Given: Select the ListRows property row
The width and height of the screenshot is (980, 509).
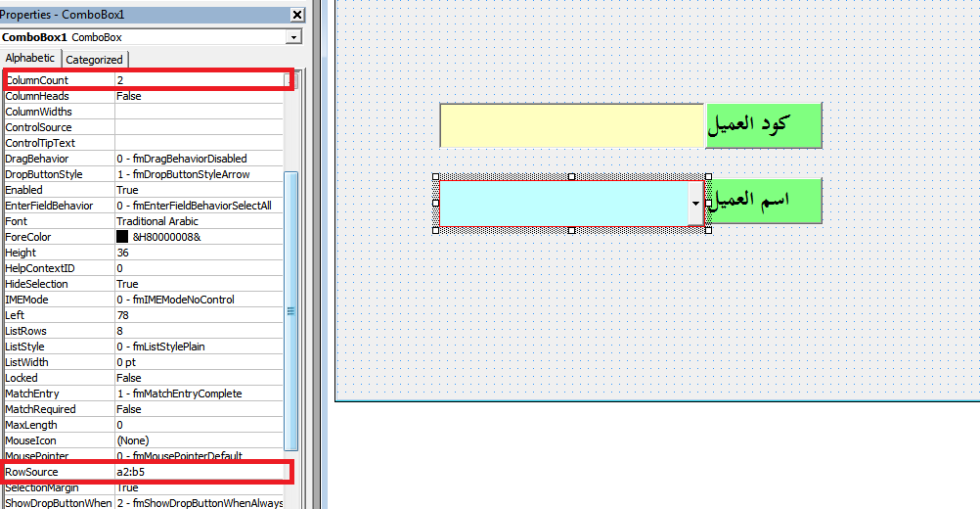Looking at the screenshot, I should tap(59, 331).
